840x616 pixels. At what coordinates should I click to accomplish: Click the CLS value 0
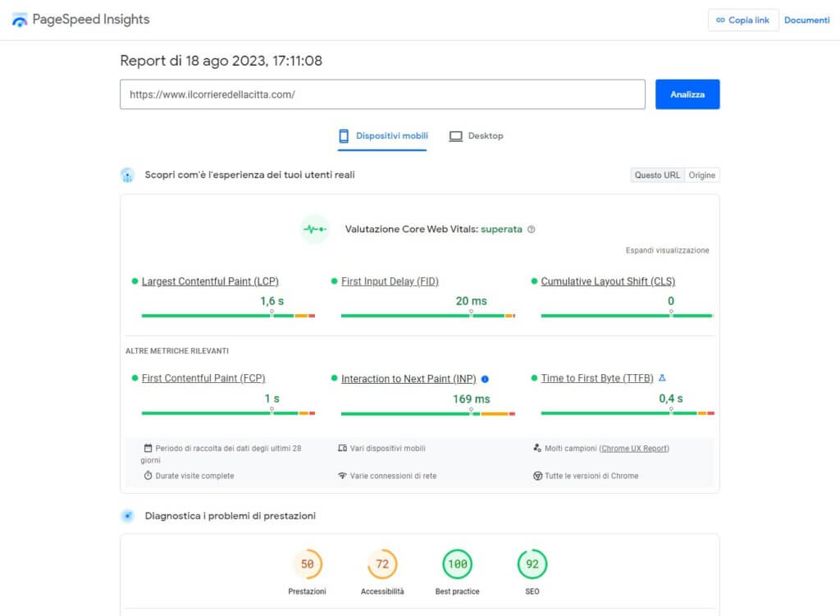coord(671,301)
